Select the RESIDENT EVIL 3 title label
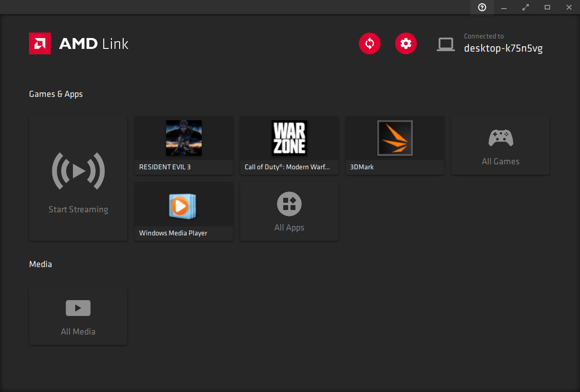580x392 pixels. coord(165,167)
